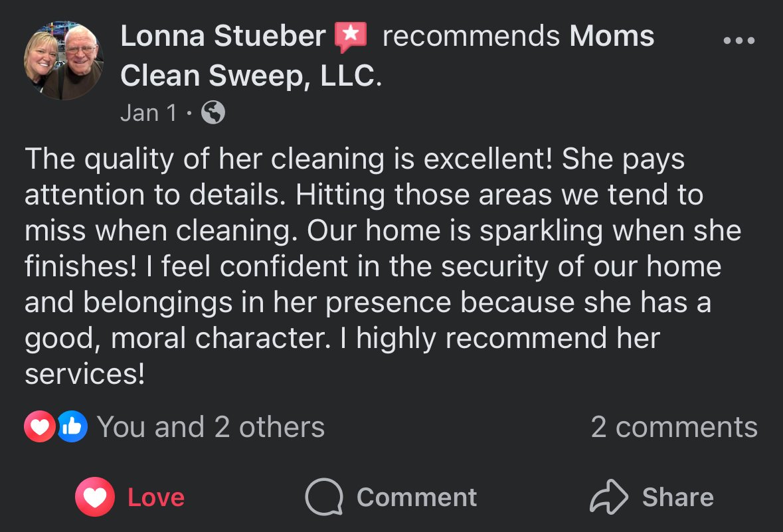Tap the Comment button label
This screenshot has height=532, width=783.
point(417,497)
